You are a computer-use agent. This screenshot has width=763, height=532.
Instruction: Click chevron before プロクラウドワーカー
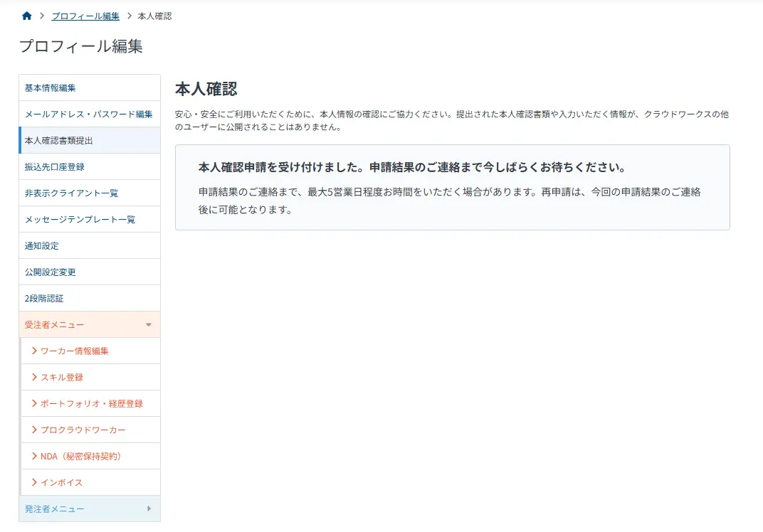34,430
